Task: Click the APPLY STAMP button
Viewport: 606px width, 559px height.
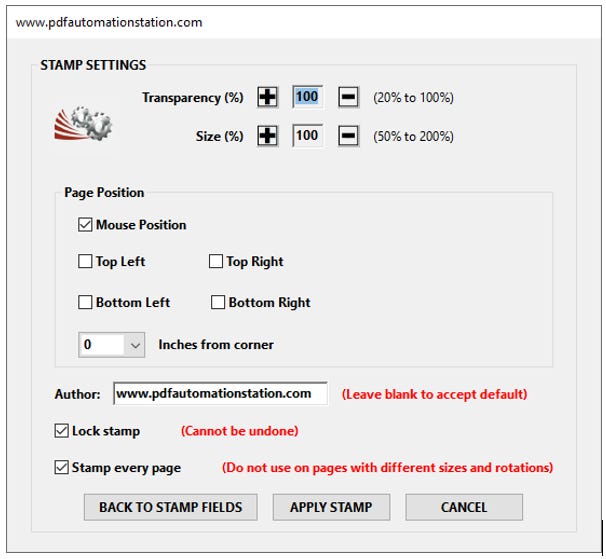Action: (x=331, y=507)
